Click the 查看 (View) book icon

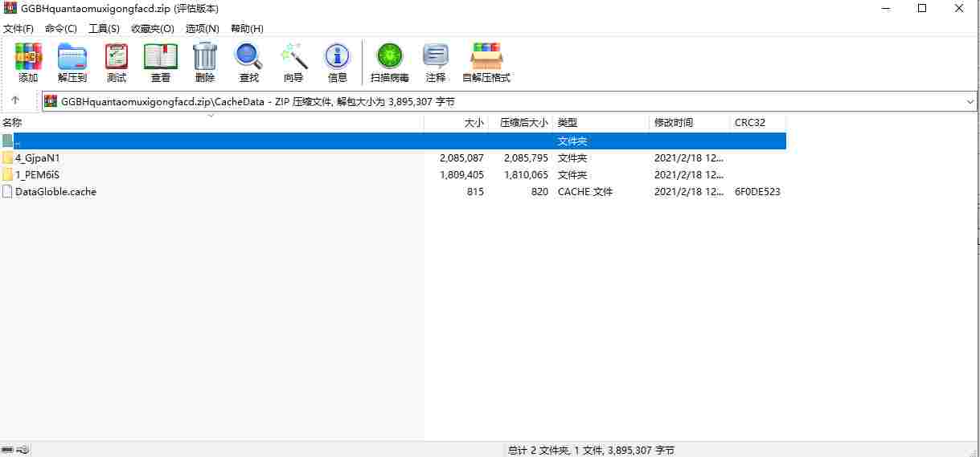tap(161, 57)
